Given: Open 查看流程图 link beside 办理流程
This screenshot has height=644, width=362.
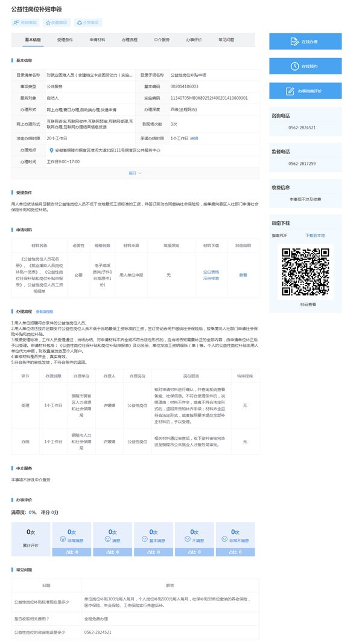Looking at the screenshot, I should [45, 312].
